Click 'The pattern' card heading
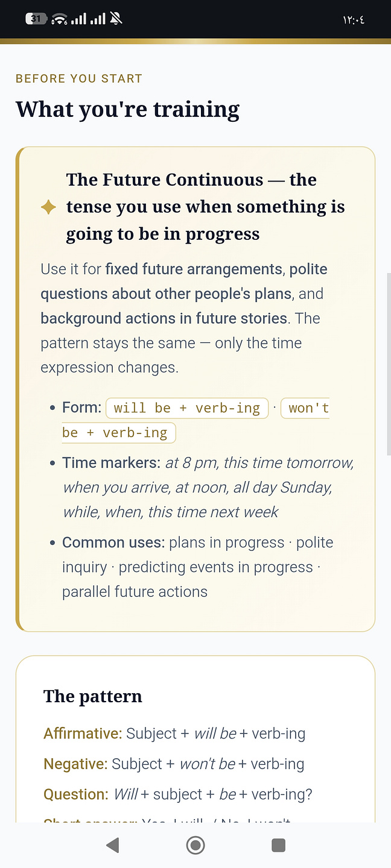The width and height of the screenshot is (391, 868). pyautogui.click(x=93, y=697)
